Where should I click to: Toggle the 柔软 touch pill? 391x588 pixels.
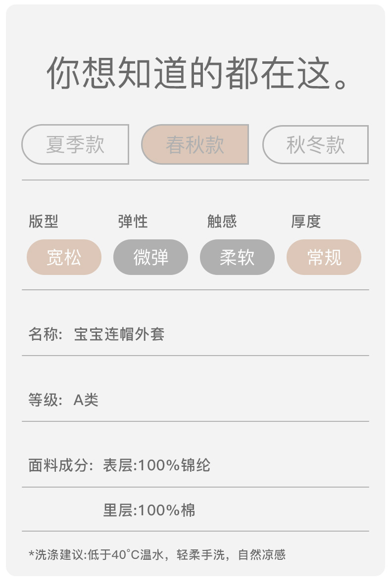(237, 257)
